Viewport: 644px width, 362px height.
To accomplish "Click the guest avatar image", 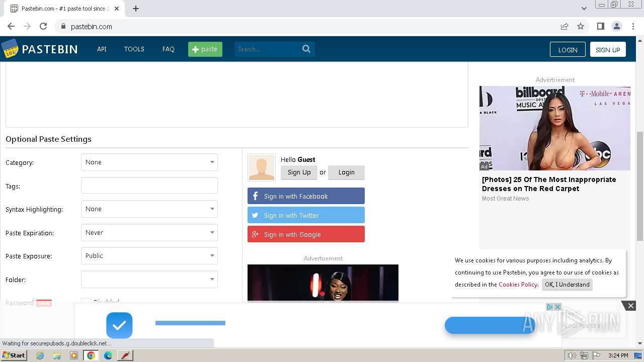I will click(262, 167).
